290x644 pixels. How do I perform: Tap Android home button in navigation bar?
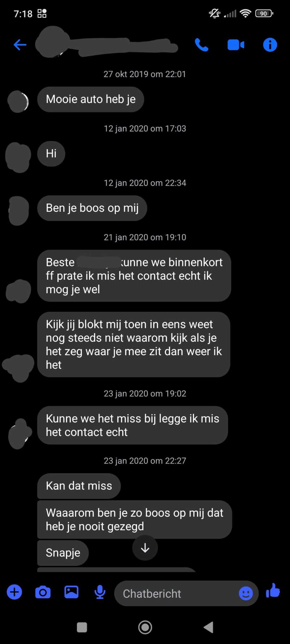(x=145, y=627)
